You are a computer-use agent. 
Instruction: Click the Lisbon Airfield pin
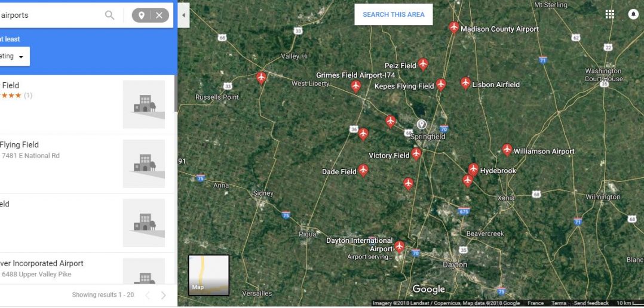coord(465,83)
